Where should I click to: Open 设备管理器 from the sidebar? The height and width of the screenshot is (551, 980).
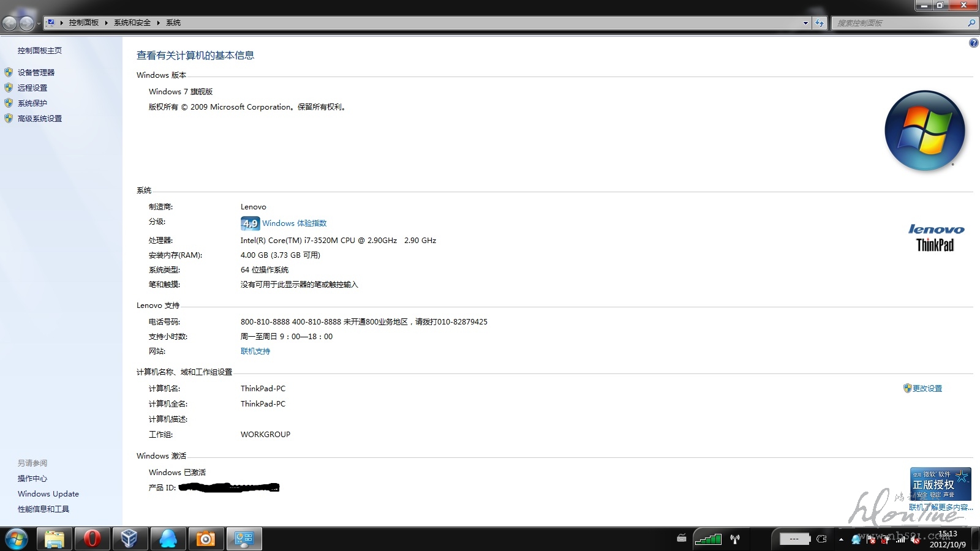(x=36, y=72)
